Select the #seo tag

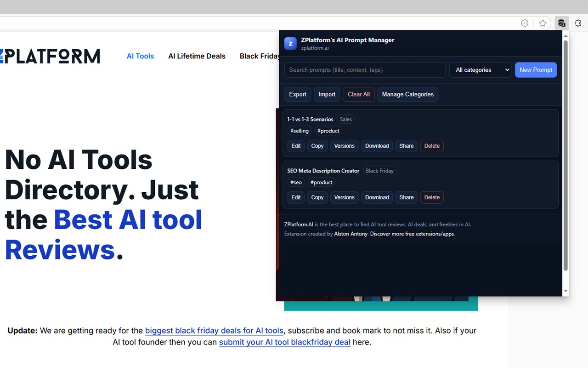point(296,183)
